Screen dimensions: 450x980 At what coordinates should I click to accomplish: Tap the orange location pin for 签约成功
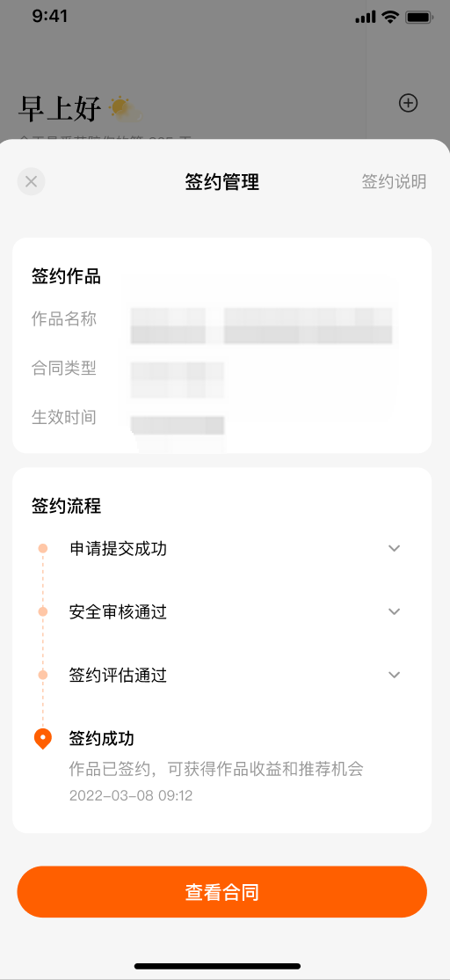pyautogui.click(x=42, y=739)
